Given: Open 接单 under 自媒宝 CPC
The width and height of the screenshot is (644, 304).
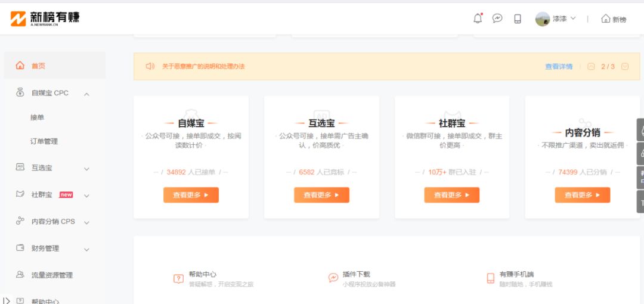Looking at the screenshot, I should pos(37,117).
